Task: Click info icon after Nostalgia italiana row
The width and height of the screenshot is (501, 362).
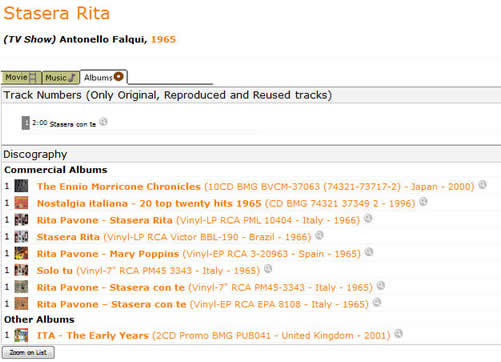Action: tap(423, 201)
